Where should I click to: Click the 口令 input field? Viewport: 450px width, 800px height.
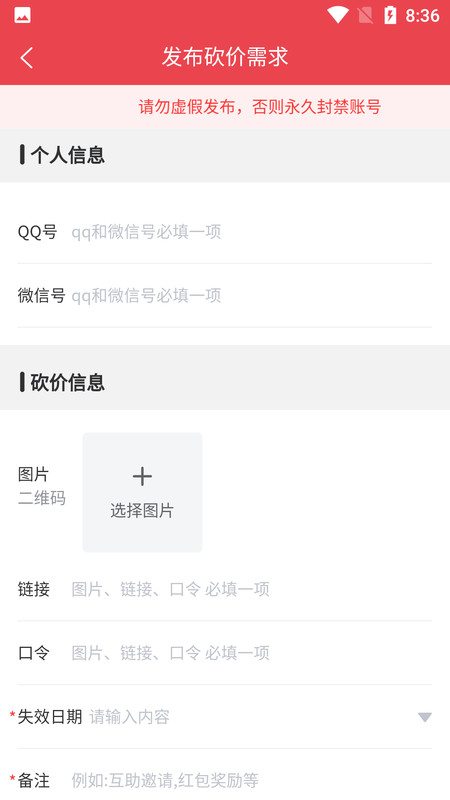251,653
